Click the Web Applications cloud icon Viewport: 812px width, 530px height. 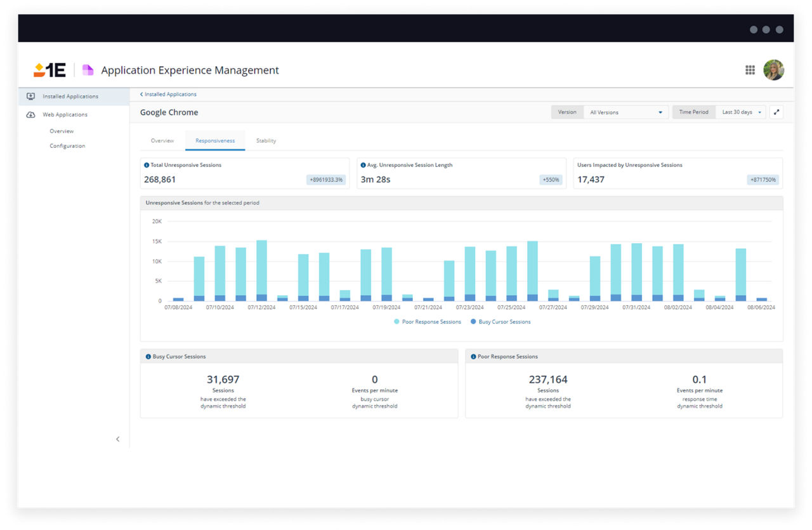coord(30,115)
